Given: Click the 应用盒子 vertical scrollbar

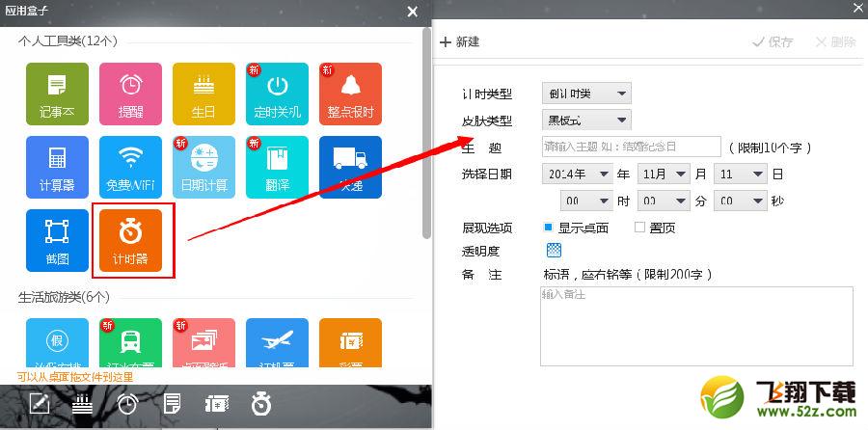Looking at the screenshot, I should [426, 133].
